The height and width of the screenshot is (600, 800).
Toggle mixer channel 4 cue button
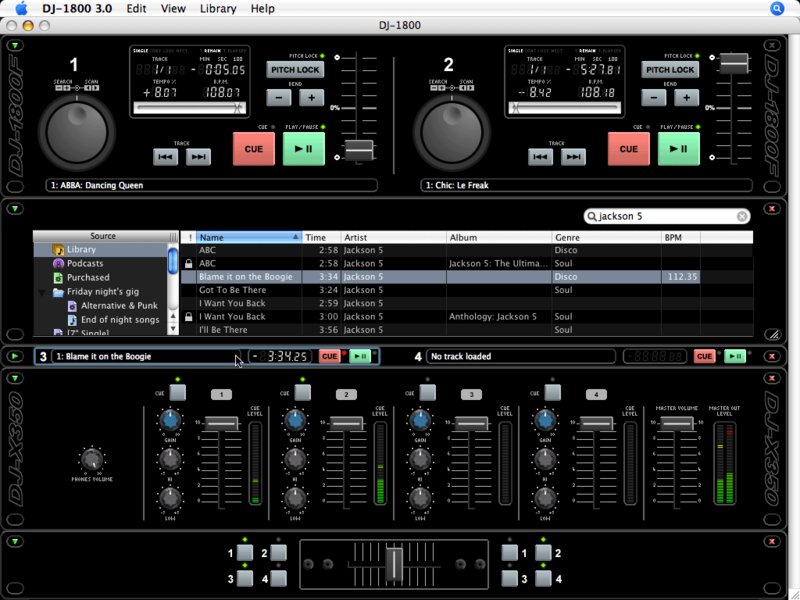[x=553, y=393]
